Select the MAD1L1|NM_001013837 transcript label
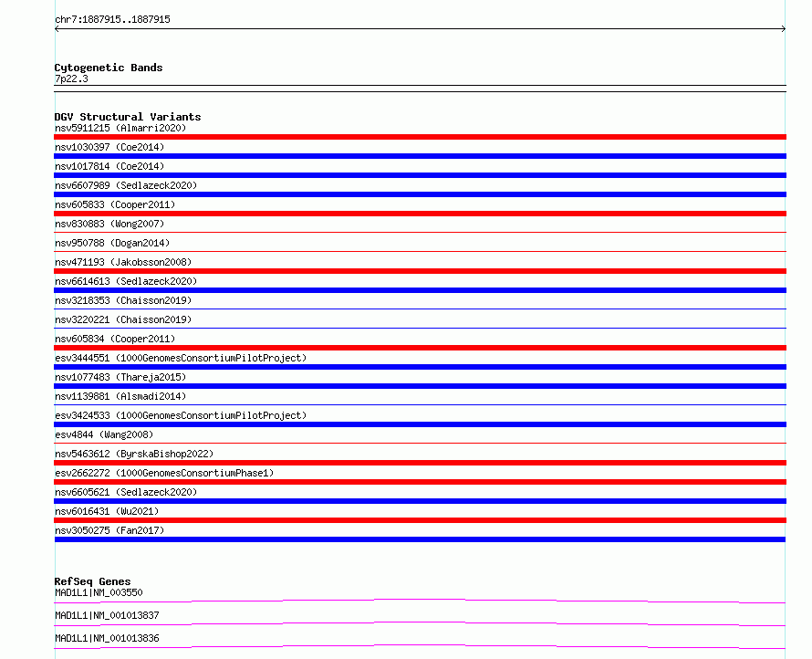The height and width of the screenshot is (659, 812). tap(107, 615)
